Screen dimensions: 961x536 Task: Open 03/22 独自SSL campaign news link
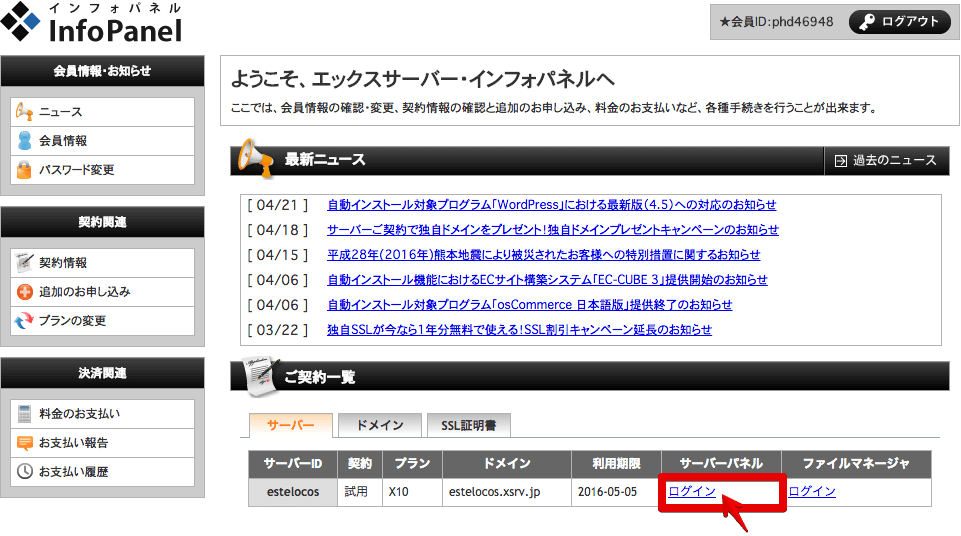coord(519,330)
